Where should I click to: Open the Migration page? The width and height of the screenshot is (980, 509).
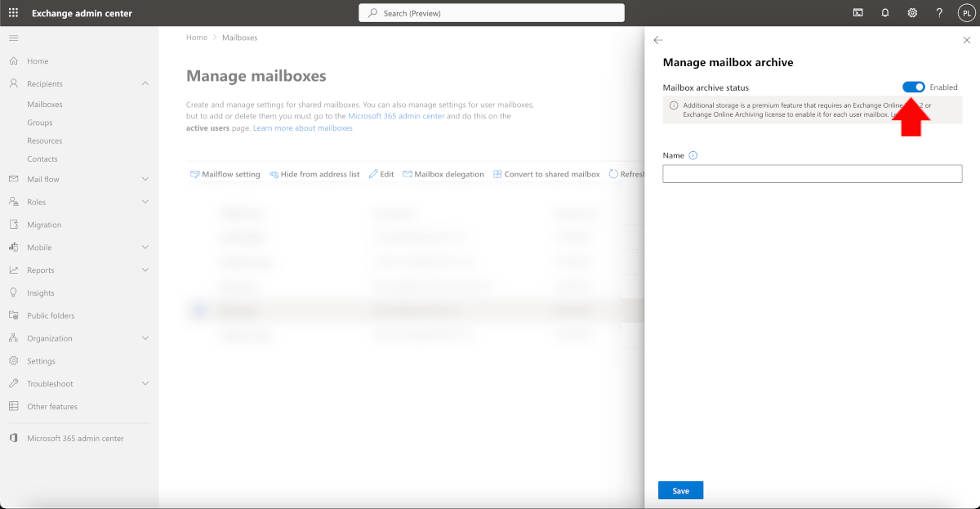click(44, 225)
